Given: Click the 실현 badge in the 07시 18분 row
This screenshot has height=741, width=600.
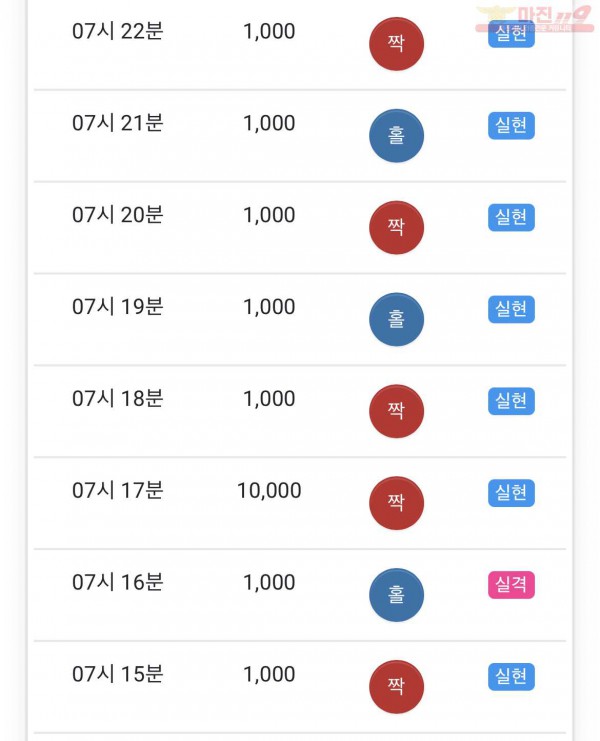Looking at the screenshot, I should point(511,401).
